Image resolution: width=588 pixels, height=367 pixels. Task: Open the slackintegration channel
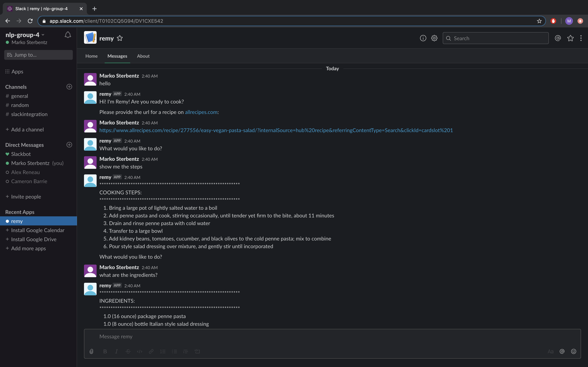click(29, 114)
